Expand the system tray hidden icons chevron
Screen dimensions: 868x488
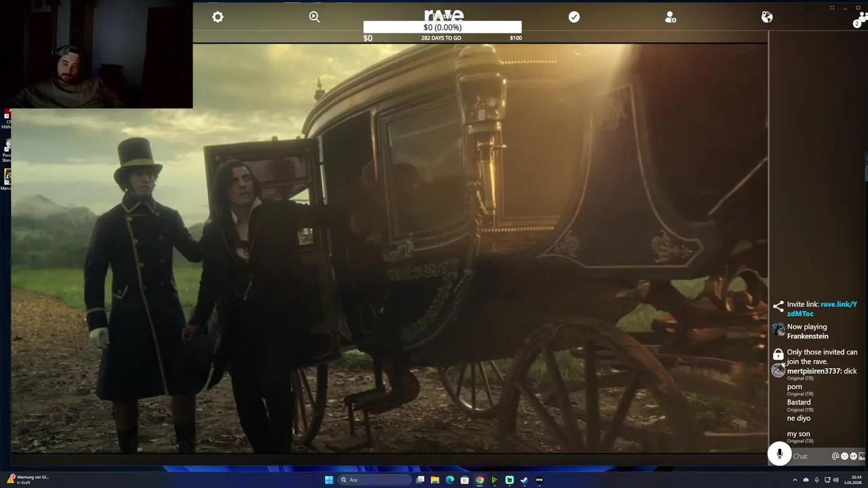coord(795,480)
